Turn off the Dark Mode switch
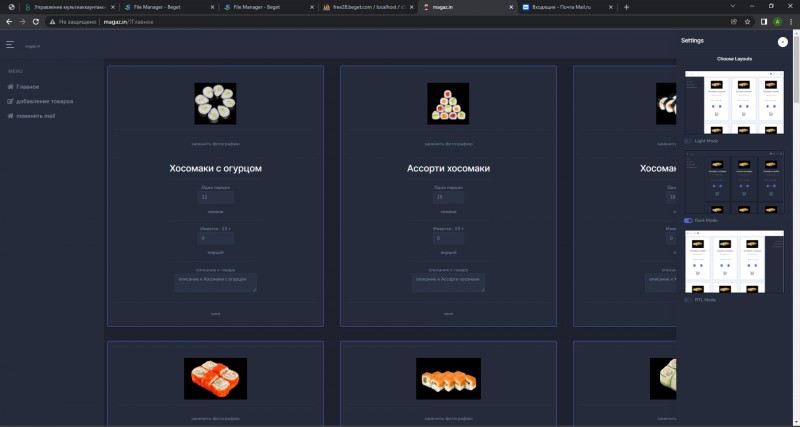 tap(688, 220)
